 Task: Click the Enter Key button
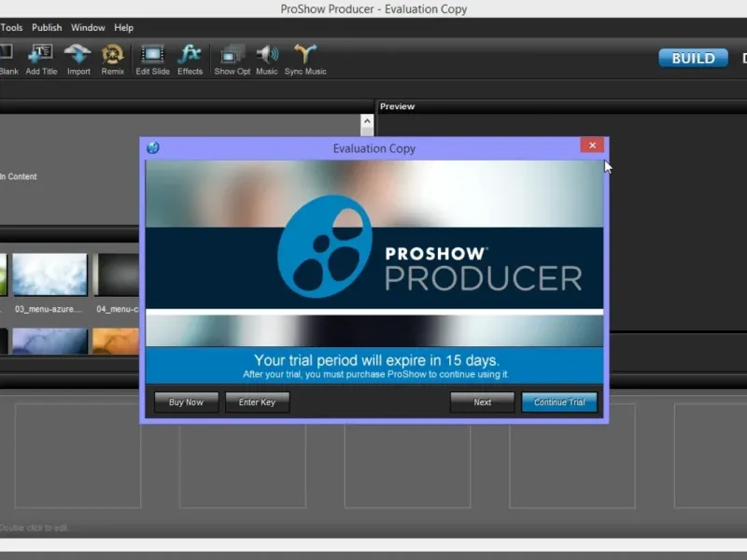(x=257, y=402)
